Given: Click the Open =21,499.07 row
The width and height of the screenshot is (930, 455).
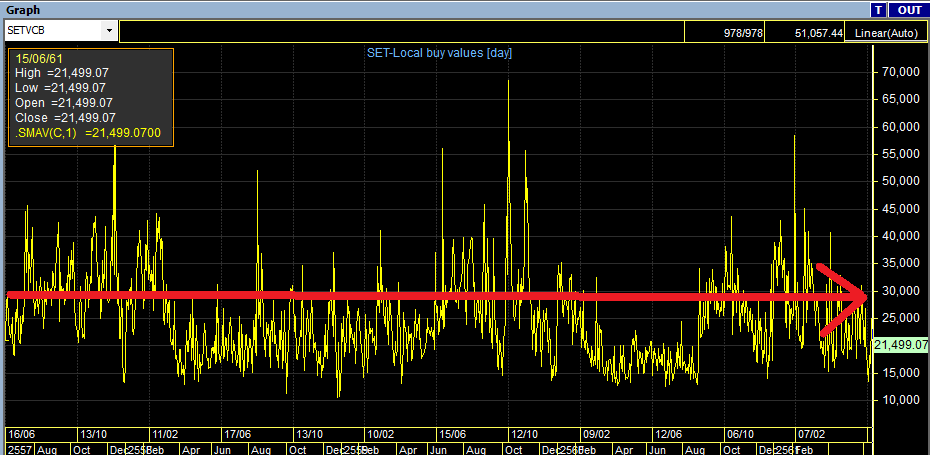Looking at the screenshot, I should [63, 103].
